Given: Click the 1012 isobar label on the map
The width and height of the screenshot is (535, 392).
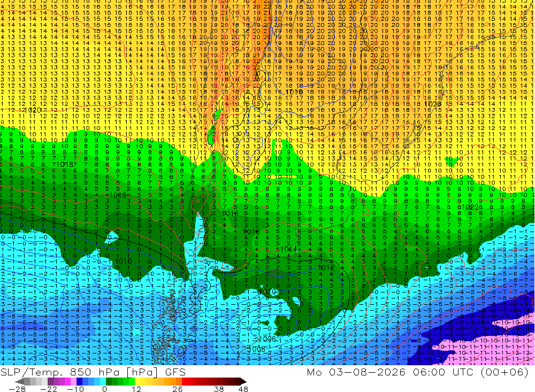Looking at the screenshot, I should click(x=326, y=268).
